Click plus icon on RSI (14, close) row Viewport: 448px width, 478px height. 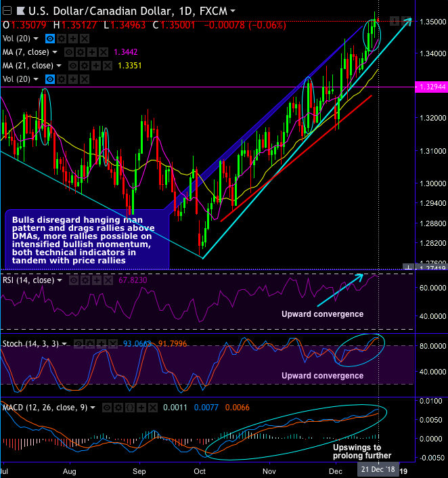(x=97, y=280)
